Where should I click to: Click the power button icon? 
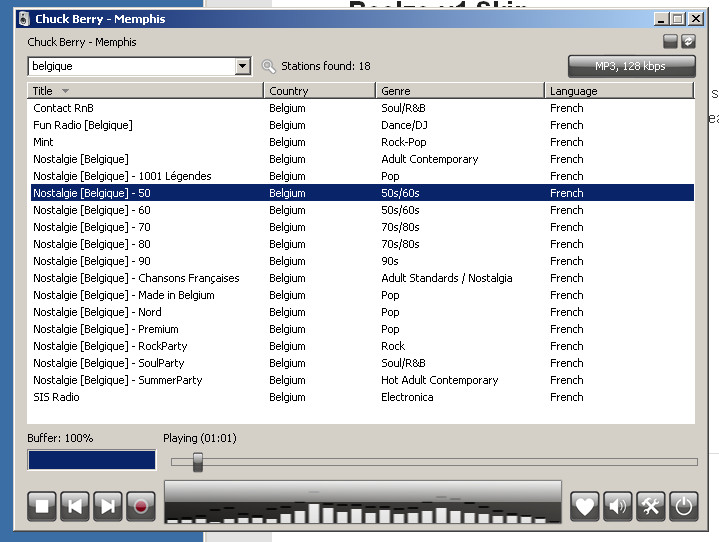684,506
